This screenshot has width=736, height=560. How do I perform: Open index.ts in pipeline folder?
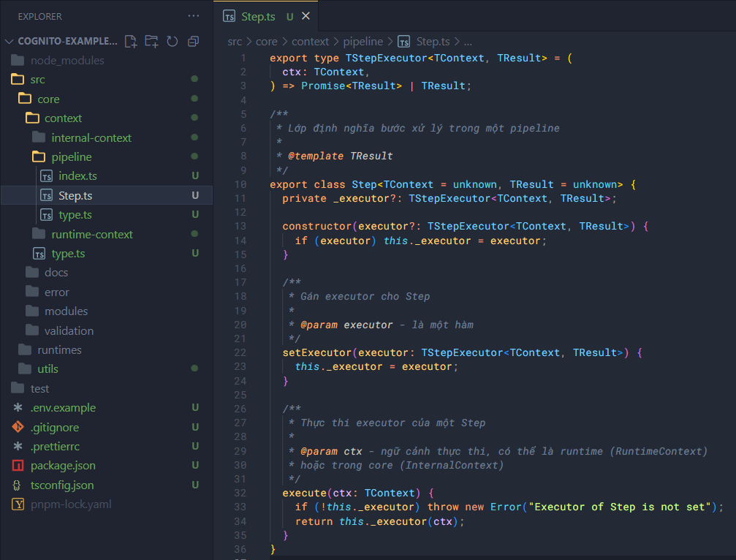coord(77,176)
